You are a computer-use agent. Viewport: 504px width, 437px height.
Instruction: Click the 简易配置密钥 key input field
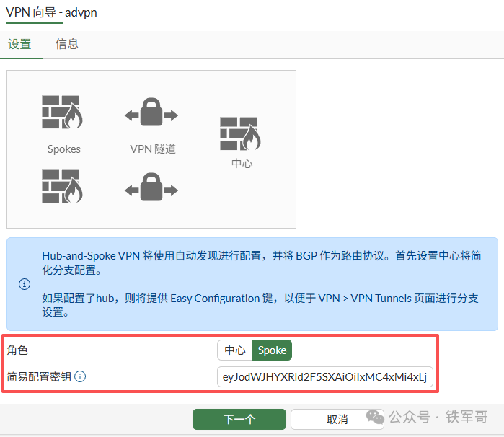325,377
